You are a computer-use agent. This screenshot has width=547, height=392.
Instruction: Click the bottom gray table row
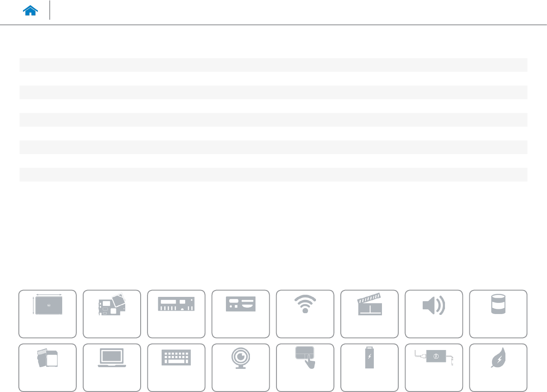(273, 174)
